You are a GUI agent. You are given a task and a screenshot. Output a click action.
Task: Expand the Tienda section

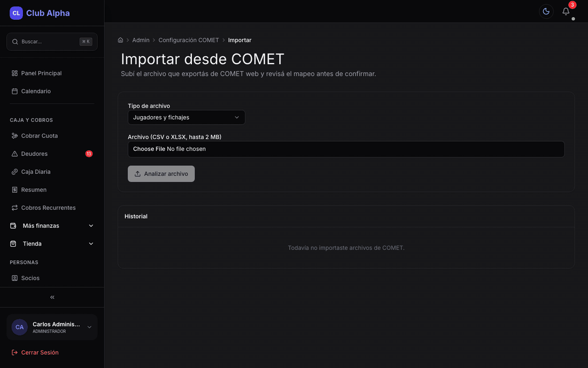(x=52, y=244)
